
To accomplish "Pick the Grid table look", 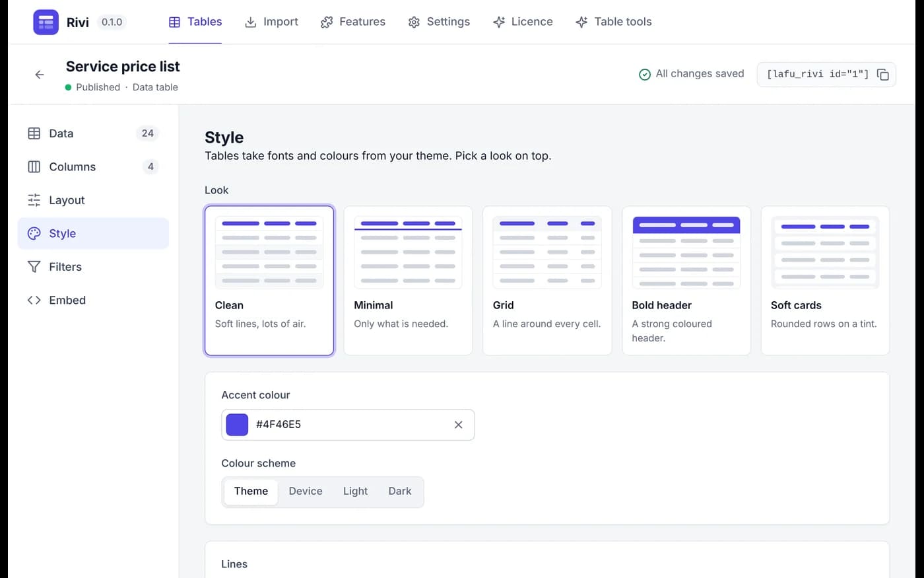I will tap(547, 281).
